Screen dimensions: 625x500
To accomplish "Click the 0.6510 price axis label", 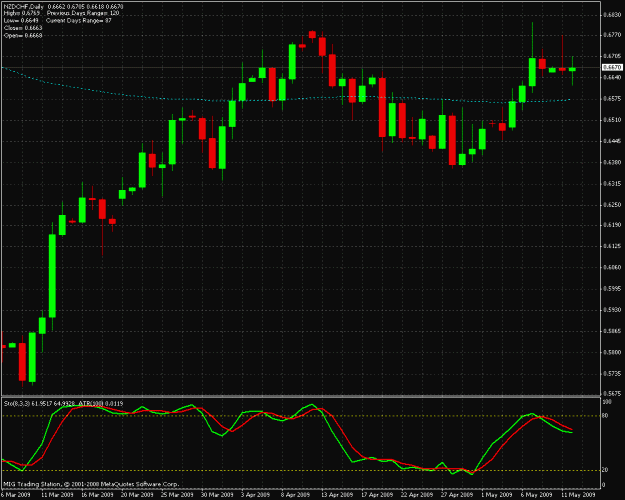I will [613, 120].
